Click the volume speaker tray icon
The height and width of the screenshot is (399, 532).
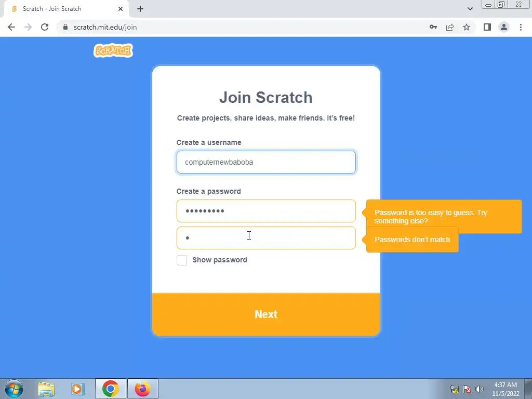pyautogui.click(x=480, y=389)
